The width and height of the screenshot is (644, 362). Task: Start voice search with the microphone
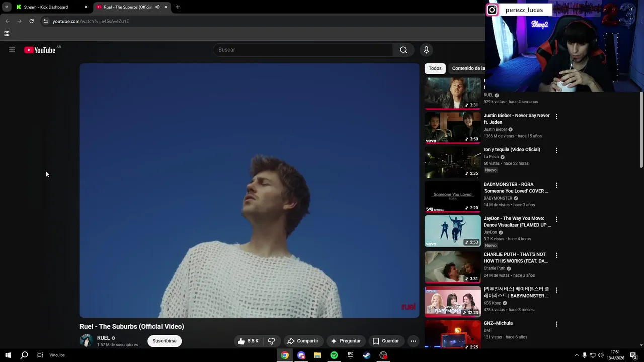tap(426, 50)
